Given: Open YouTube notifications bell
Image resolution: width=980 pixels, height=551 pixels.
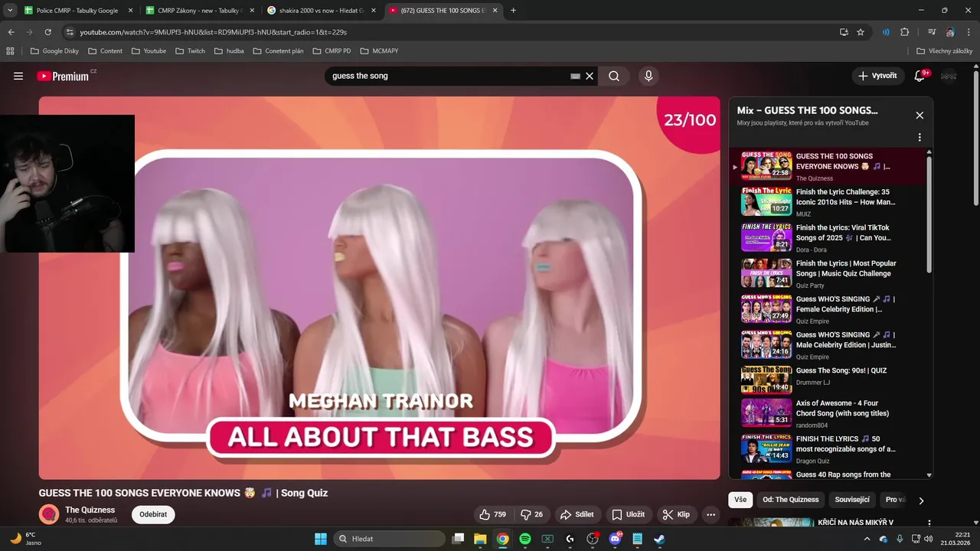Looking at the screenshot, I should [921, 76].
